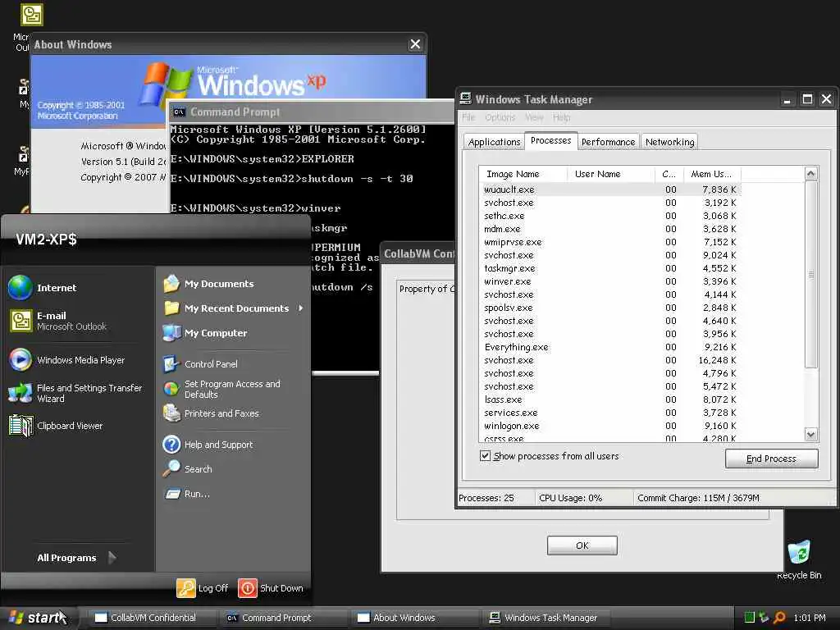Open Set Program Access and Defaults
The height and width of the screenshot is (630, 840).
221,389
